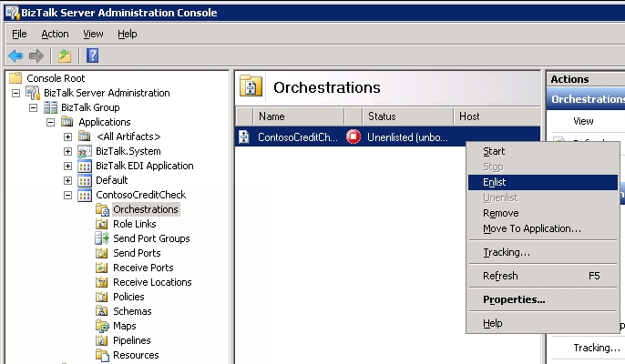This screenshot has height=364, width=625.
Task: Expand the BizTalk EDI Application node
Action: (x=68, y=166)
